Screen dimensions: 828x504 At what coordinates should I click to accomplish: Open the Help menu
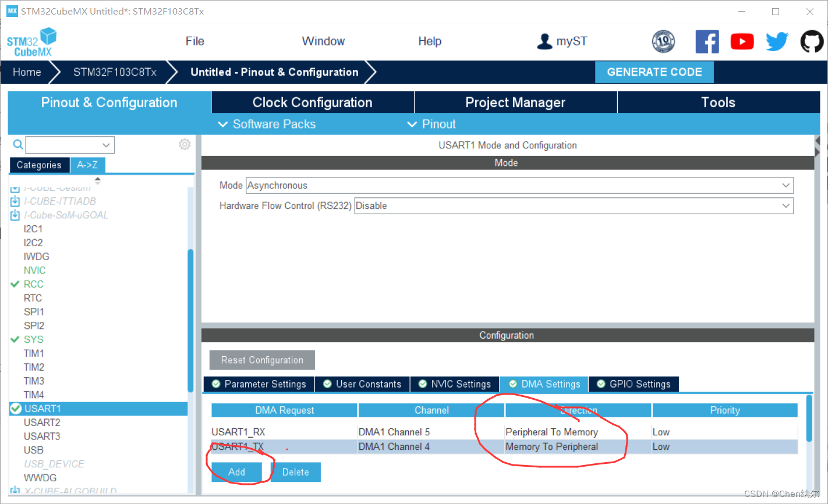[x=430, y=41]
